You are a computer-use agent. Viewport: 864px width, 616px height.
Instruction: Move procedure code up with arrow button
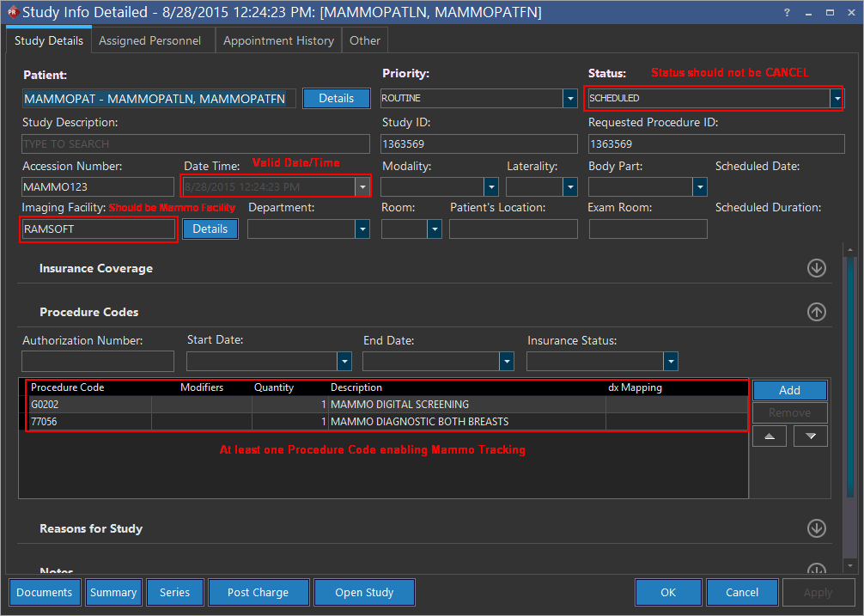(x=769, y=436)
